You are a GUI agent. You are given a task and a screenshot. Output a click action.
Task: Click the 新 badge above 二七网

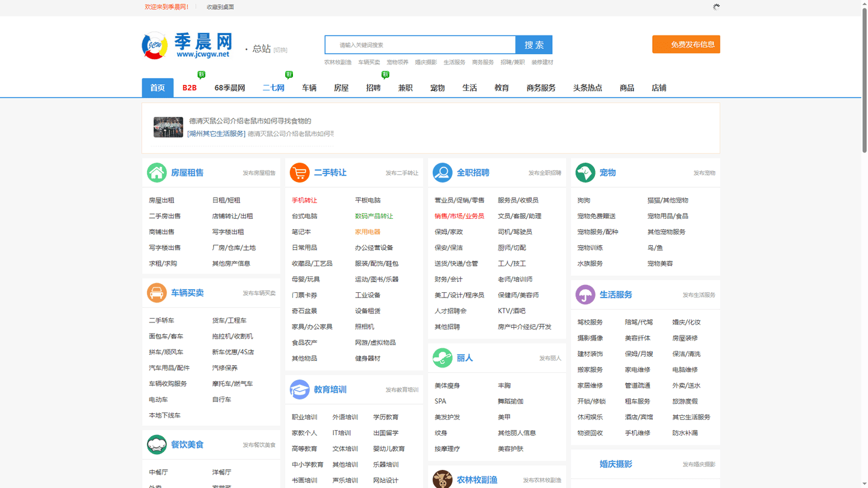289,75
